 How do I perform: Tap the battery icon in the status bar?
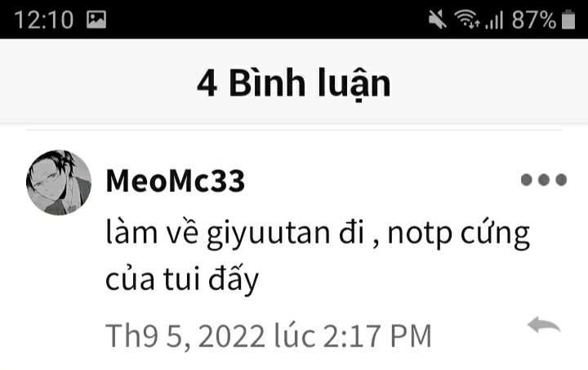568,19
